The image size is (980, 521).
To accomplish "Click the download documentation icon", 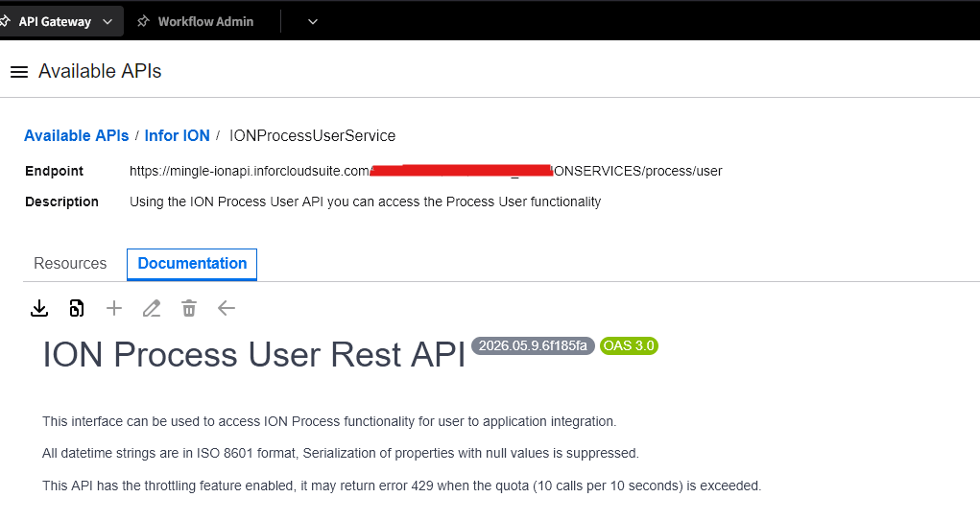I will pyautogui.click(x=39, y=308).
